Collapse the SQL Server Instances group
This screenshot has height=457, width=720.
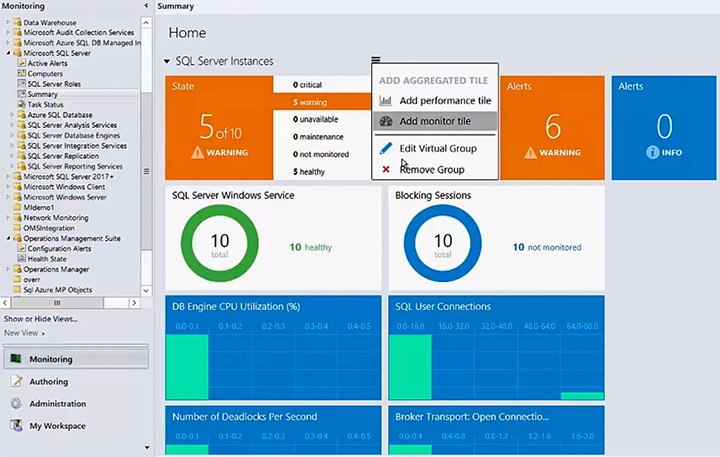pyautogui.click(x=167, y=61)
